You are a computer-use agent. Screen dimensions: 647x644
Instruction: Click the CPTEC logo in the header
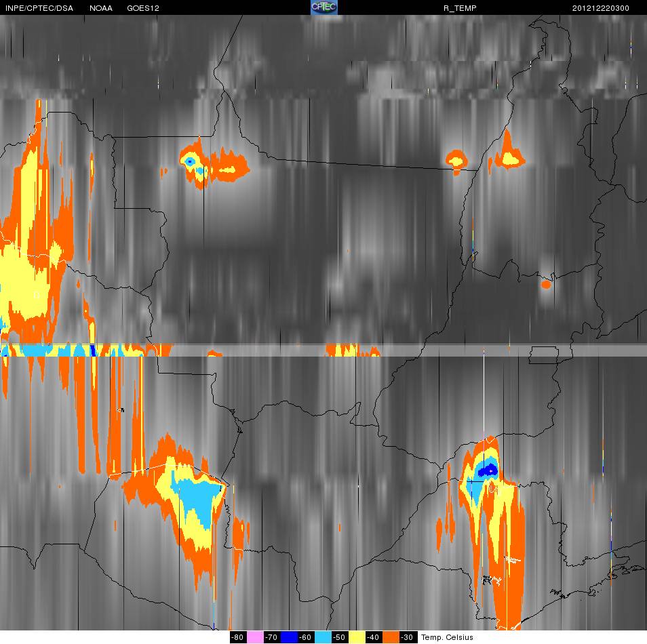pos(324,7)
